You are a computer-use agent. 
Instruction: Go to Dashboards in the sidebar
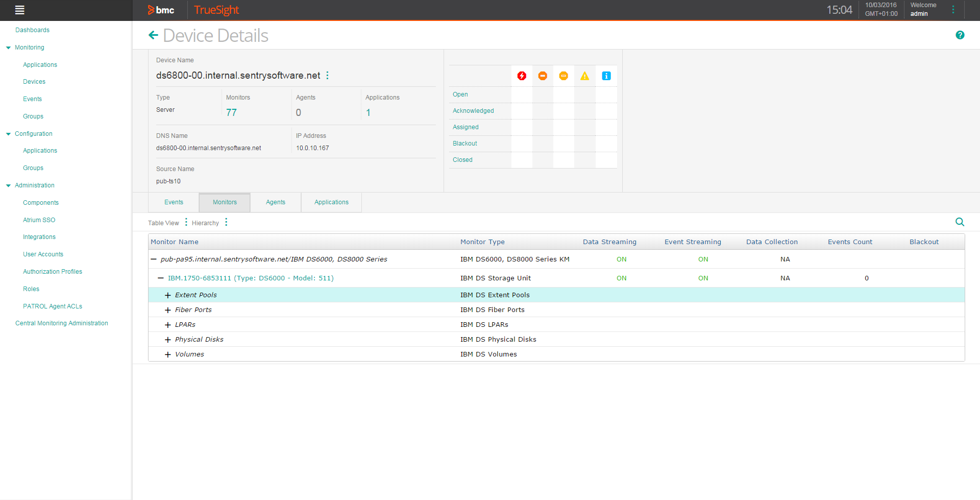tap(32, 30)
